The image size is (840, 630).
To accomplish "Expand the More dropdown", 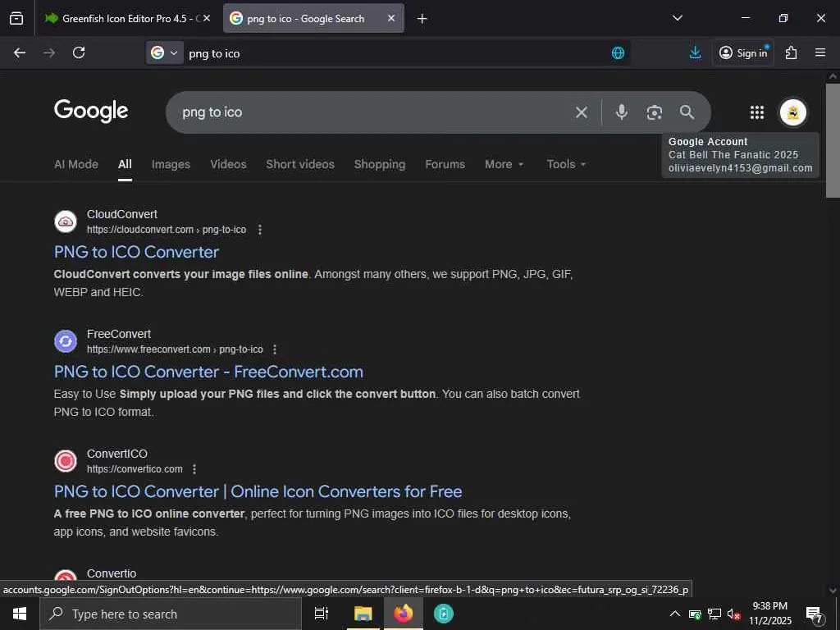I will point(504,164).
